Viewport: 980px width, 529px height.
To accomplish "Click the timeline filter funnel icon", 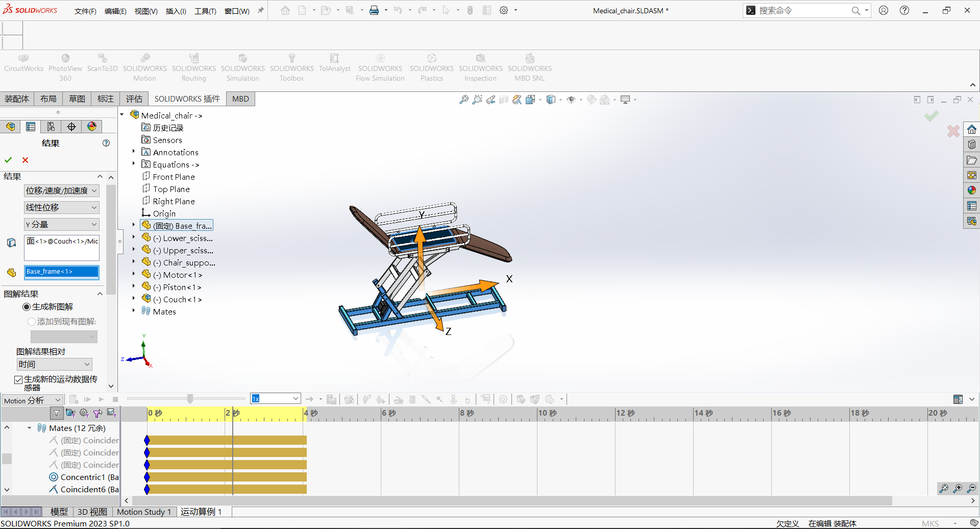I will [x=57, y=413].
